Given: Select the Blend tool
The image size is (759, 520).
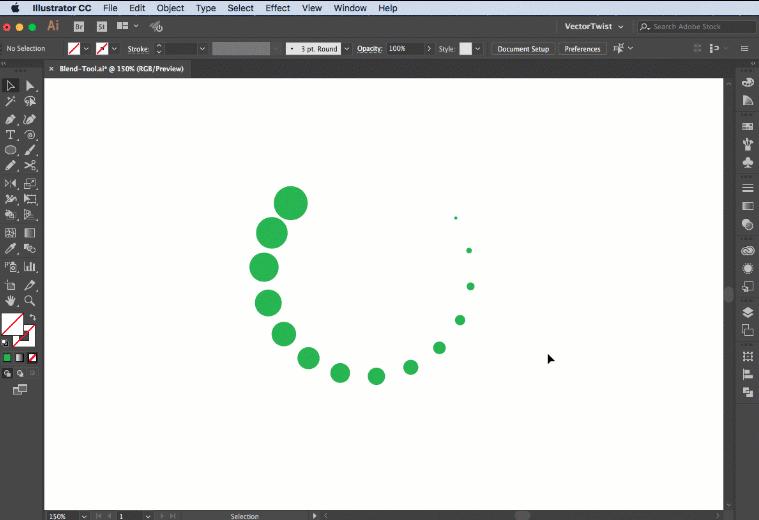Looking at the screenshot, I should pos(30,248).
